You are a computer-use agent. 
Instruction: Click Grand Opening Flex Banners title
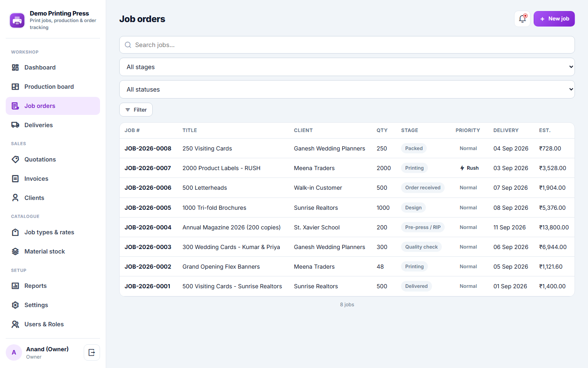[221, 267]
